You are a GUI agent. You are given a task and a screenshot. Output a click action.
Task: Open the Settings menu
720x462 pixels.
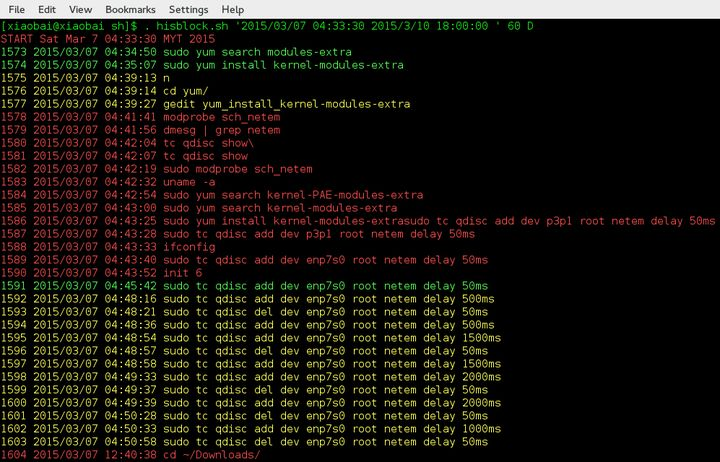188,9
